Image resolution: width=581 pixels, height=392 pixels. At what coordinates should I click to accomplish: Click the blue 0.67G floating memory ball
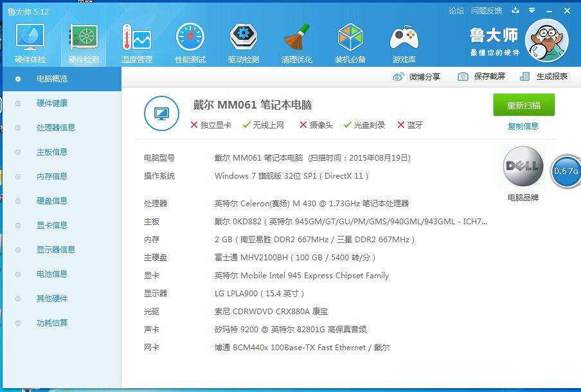(566, 171)
